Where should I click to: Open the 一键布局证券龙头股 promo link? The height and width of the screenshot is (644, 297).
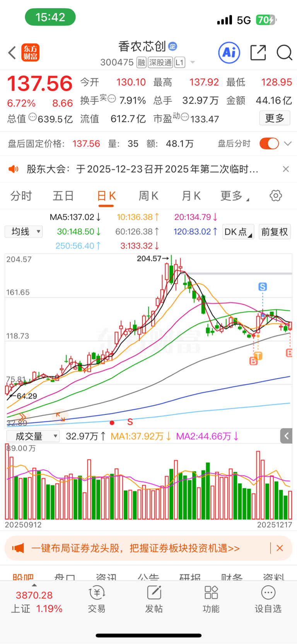tap(135, 548)
